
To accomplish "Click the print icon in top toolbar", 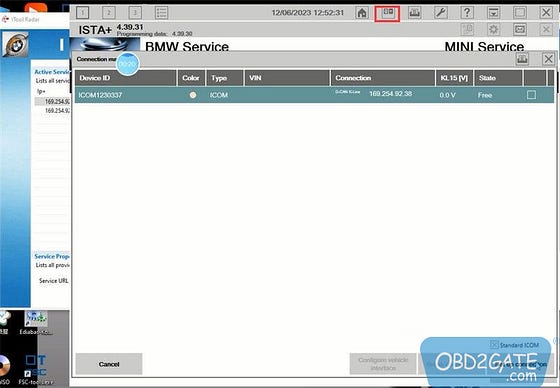I will (x=414, y=13).
